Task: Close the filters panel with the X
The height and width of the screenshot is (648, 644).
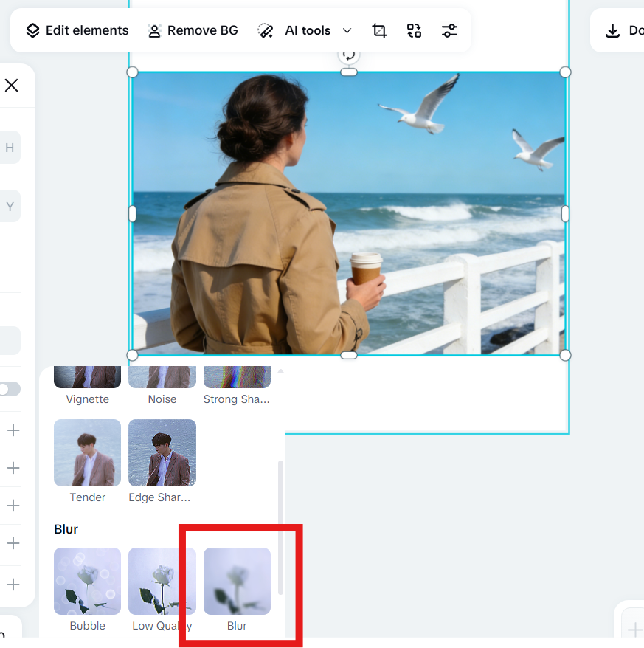Action: click(x=12, y=85)
